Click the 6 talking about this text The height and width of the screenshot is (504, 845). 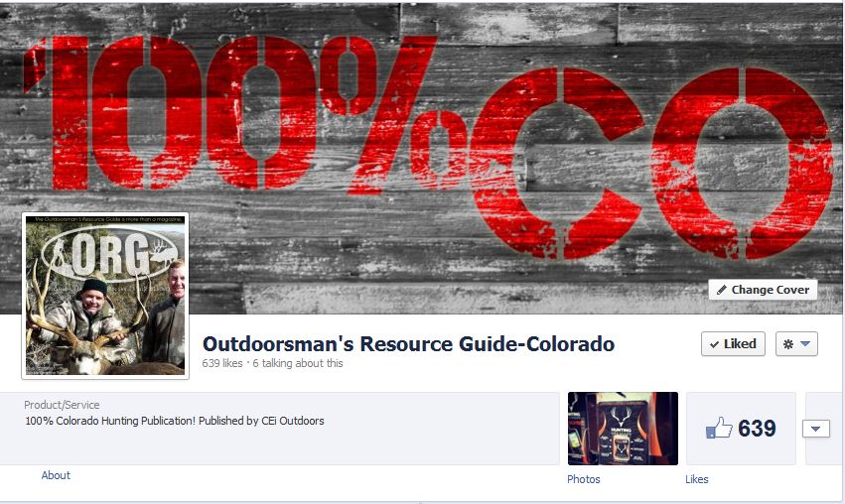pyautogui.click(x=298, y=363)
